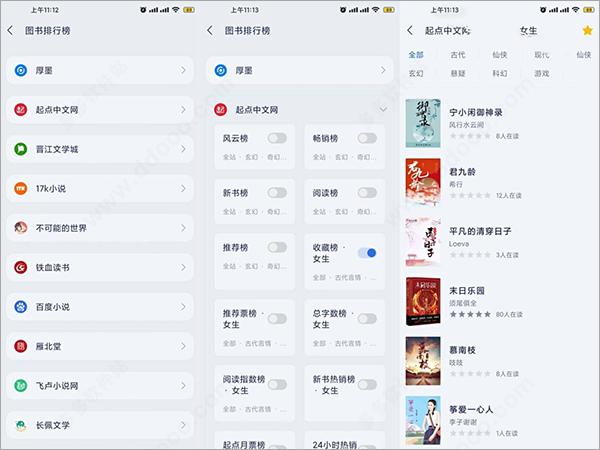The width and height of the screenshot is (600, 450).
Task: Tap the 长佩文学 icon
Action: point(21,425)
